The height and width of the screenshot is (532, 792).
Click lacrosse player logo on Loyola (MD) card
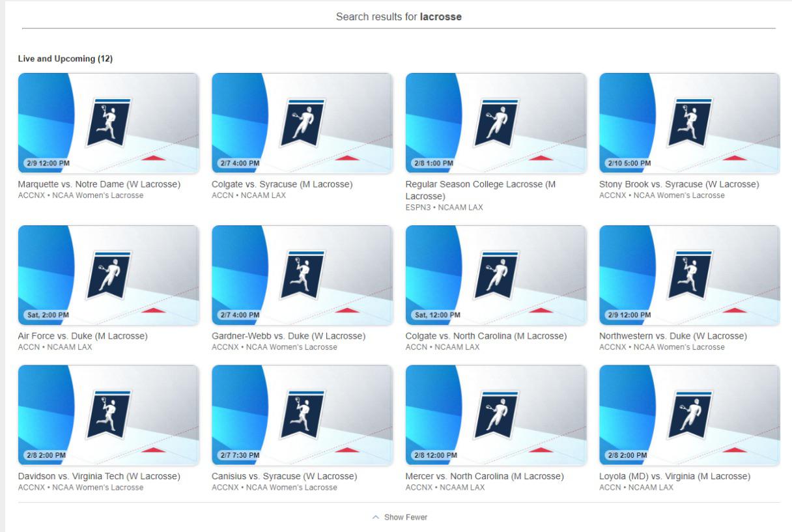[689, 415]
